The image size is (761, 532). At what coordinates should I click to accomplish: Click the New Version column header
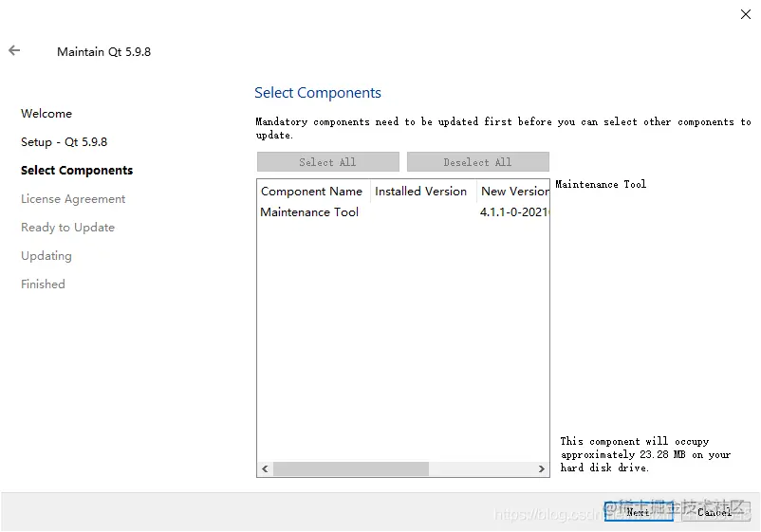coord(513,191)
